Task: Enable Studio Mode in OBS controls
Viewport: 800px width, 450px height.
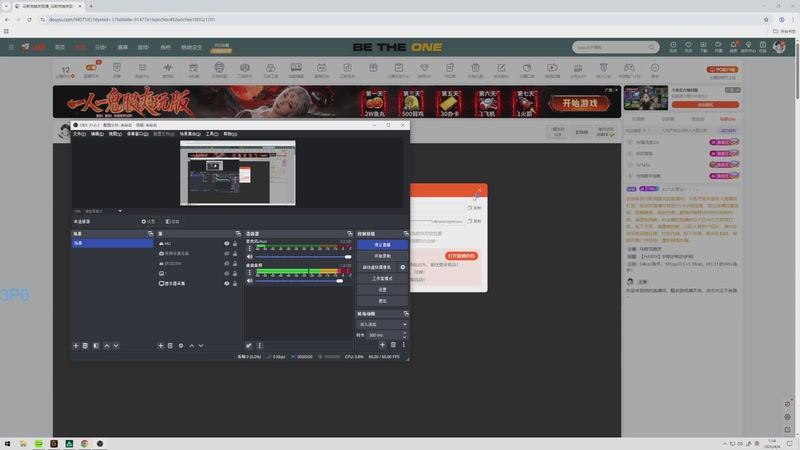Action: pyautogui.click(x=382, y=279)
